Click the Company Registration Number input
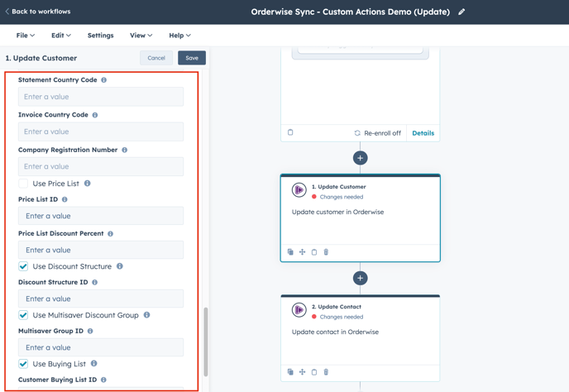569x392 pixels. 101,166
